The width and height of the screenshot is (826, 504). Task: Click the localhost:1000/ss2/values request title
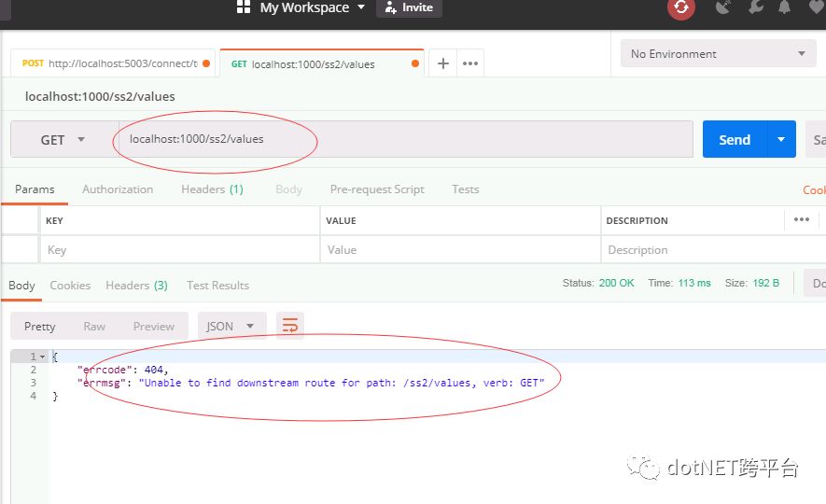pos(100,96)
